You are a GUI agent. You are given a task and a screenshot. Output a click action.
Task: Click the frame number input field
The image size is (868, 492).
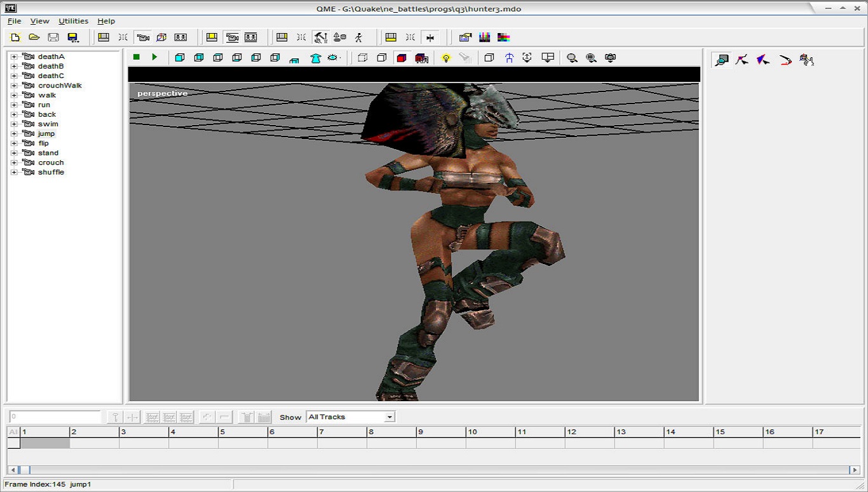(x=55, y=417)
